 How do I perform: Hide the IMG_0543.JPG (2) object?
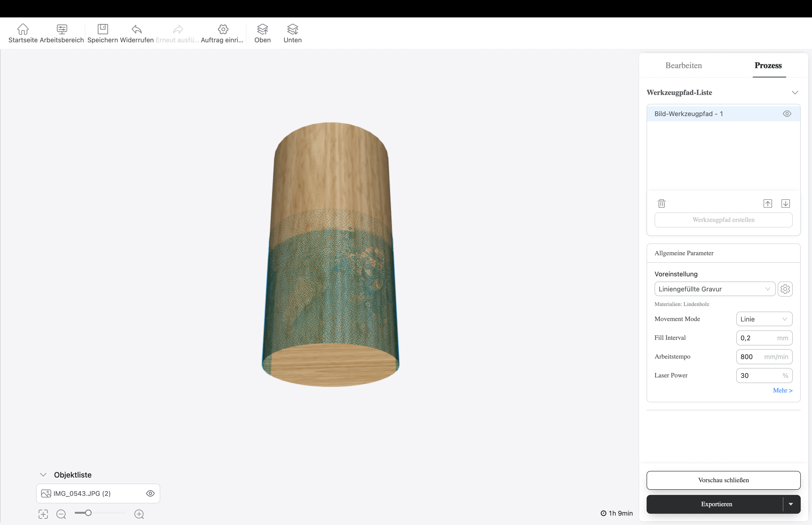150,493
